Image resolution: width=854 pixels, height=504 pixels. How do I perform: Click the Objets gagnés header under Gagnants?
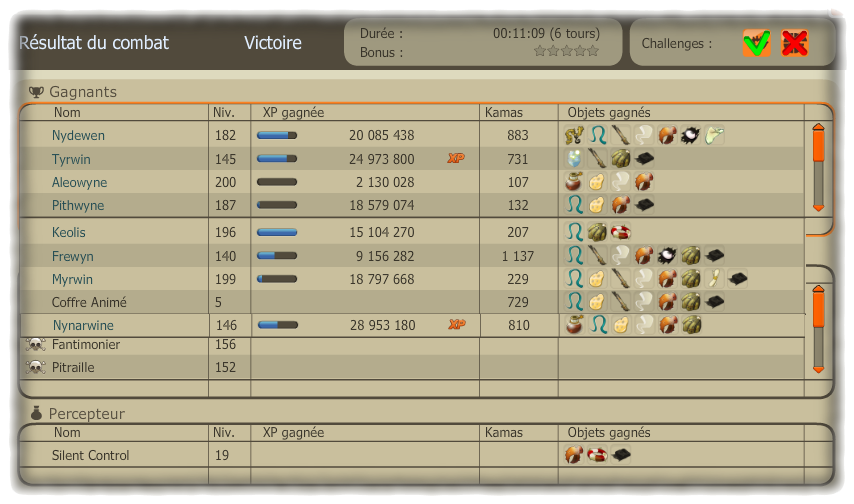pyautogui.click(x=609, y=113)
